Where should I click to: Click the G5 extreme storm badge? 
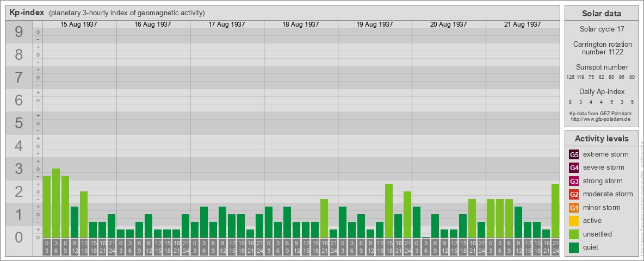click(x=574, y=154)
